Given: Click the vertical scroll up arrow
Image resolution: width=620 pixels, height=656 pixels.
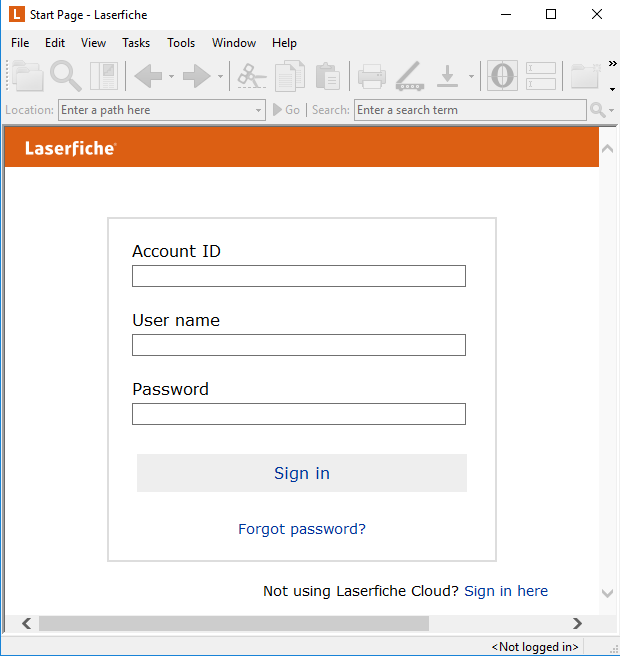Looking at the screenshot, I should pos(607,149).
